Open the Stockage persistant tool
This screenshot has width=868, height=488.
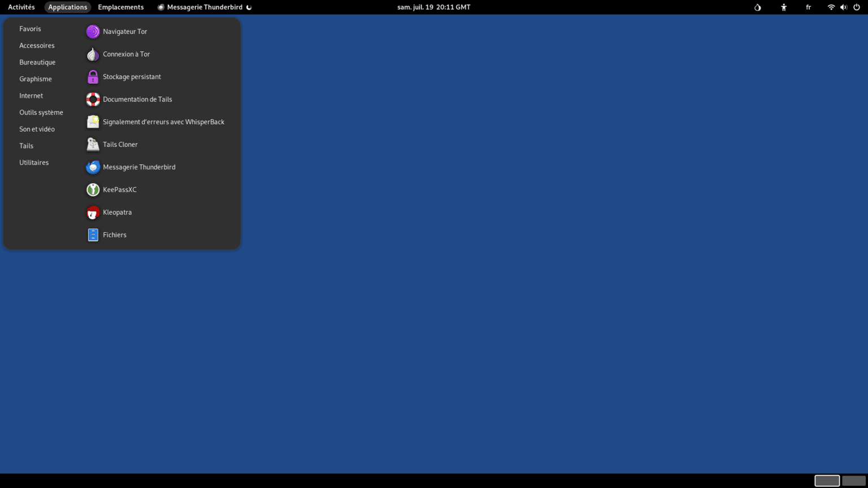132,77
